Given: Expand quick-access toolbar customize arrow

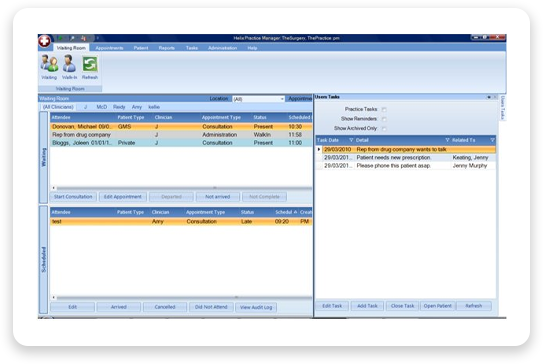Looking at the screenshot, I should click(98, 38).
